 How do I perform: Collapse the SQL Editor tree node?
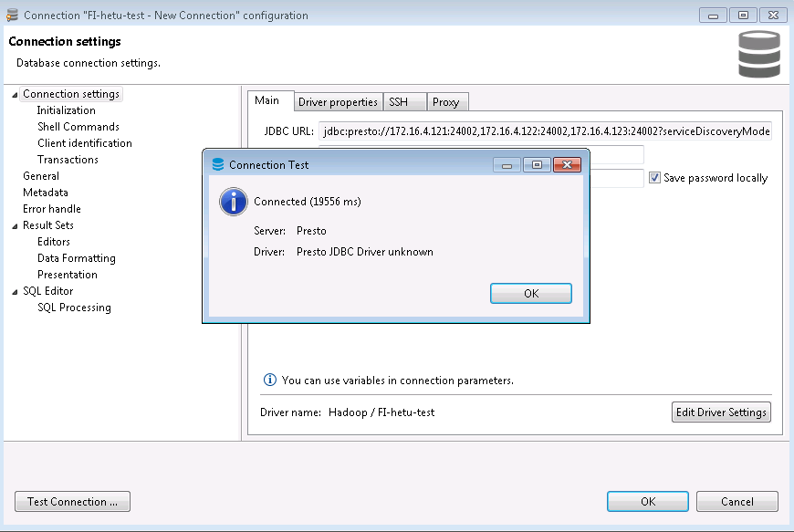(15, 292)
